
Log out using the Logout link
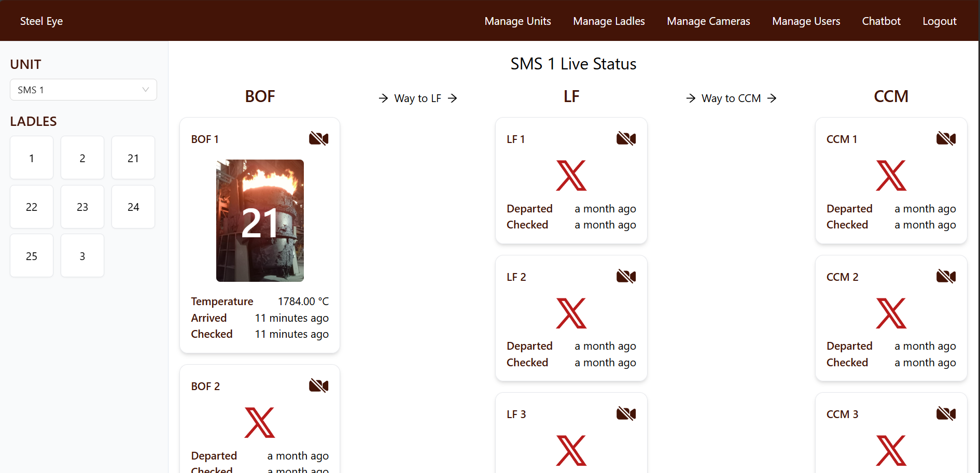click(939, 21)
